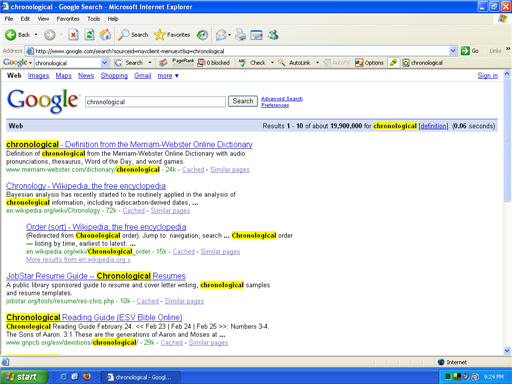
Task: Open the Google Toolbar Search dropdown arrow
Action: [150, 63]
